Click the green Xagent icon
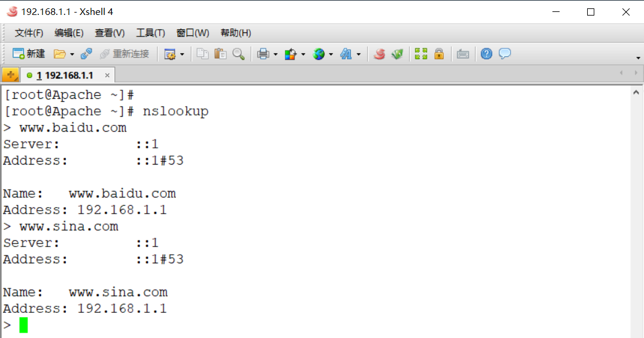Screen dimensions: 644x338 [397, 54]
